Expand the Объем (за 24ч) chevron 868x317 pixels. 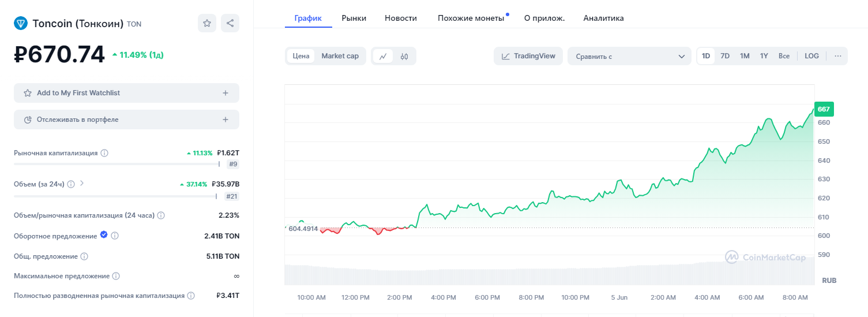coord(82,184)
